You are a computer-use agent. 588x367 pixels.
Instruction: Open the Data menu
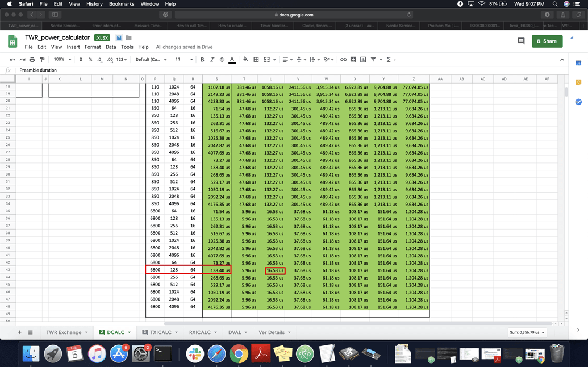pyautogui.click(x=110, y=47)
